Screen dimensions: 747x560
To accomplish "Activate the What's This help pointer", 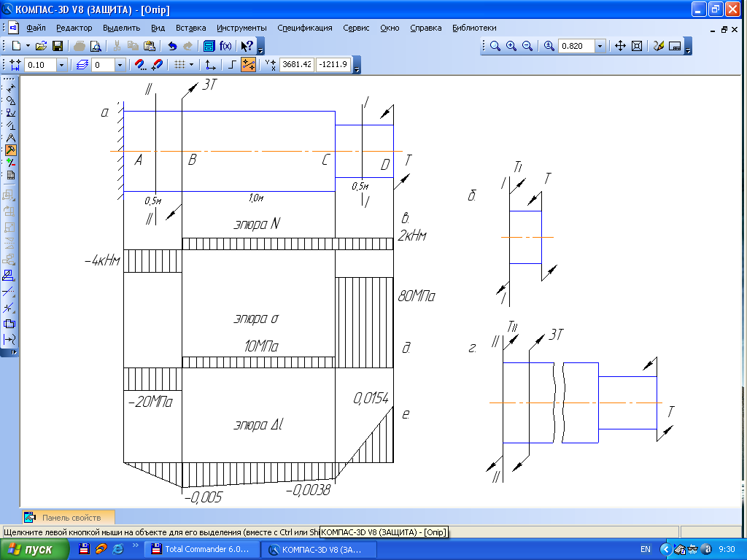I will 247,46.
